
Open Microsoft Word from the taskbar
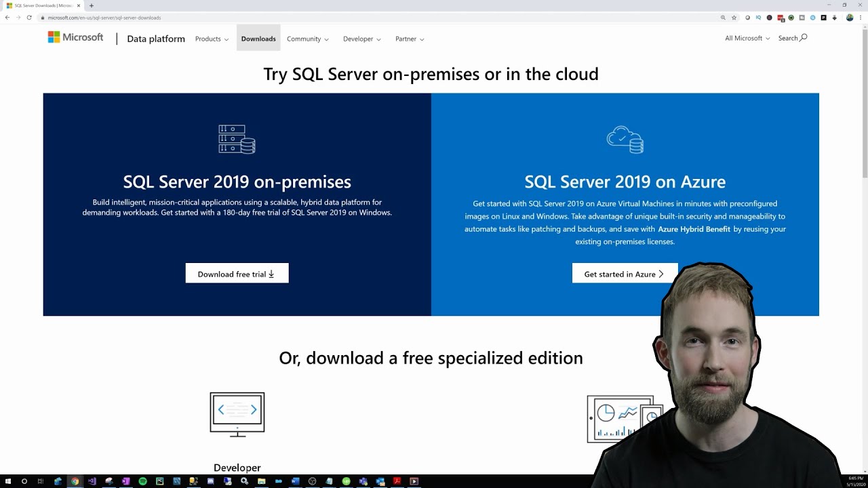(x=295, y=481)
